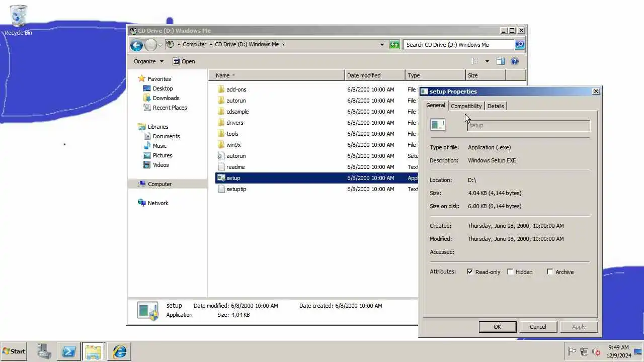
Task: Sort by the Name column header
Action: click(x=277, y=75)
